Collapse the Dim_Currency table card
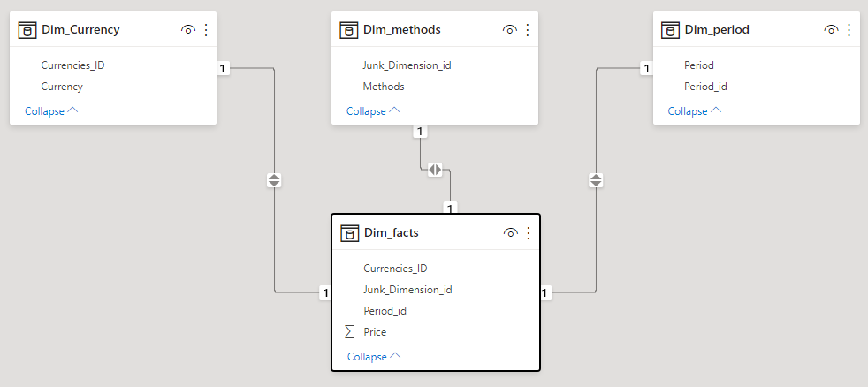 51,110
